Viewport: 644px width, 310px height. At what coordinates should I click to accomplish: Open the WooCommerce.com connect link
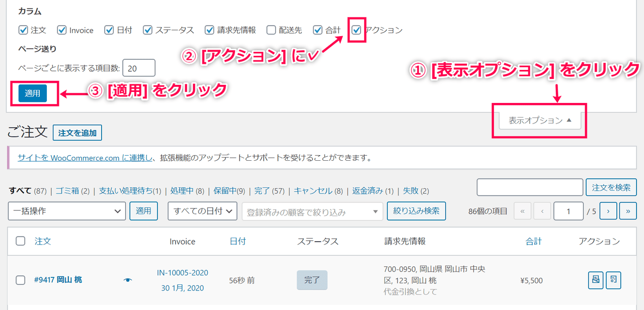coord(85,158)
